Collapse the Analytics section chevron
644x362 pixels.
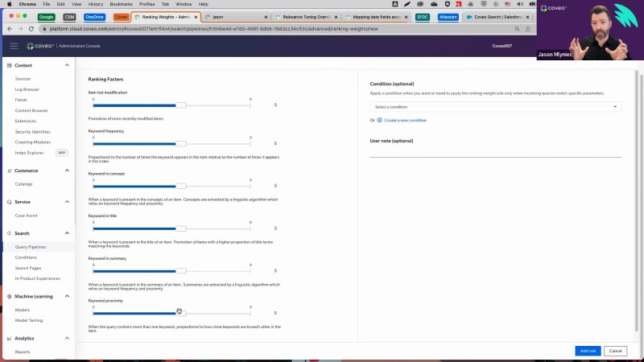pos(67,339)
